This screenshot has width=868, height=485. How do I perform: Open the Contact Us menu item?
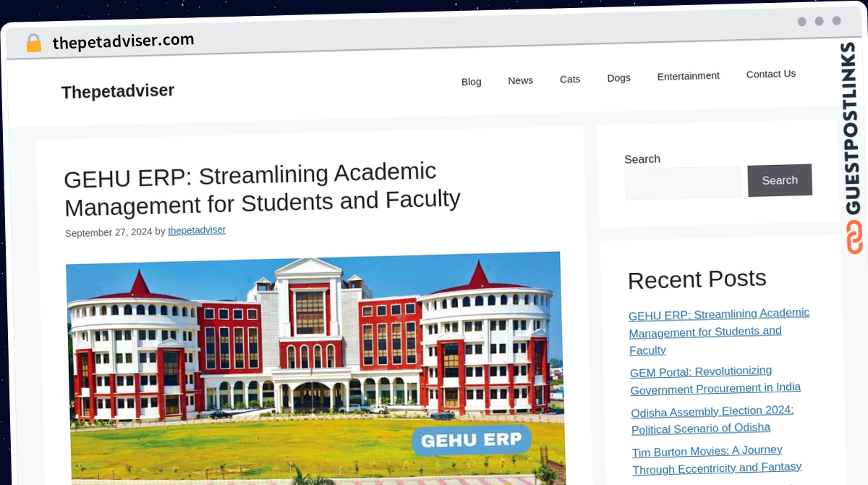tap(770, 74)
